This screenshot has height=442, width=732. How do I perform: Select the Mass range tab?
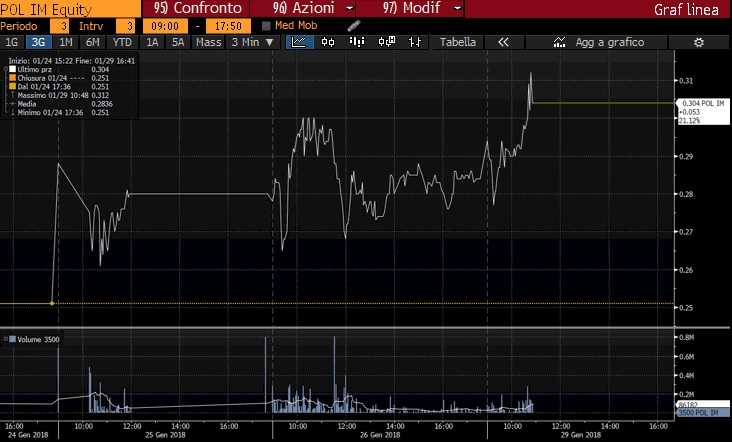[x=208, y=42]
